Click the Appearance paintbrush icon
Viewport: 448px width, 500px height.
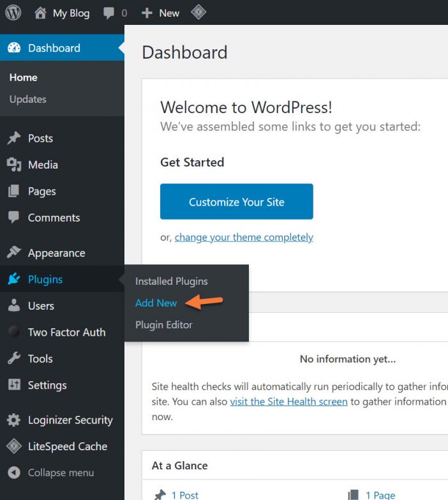(x=14, y=253)
